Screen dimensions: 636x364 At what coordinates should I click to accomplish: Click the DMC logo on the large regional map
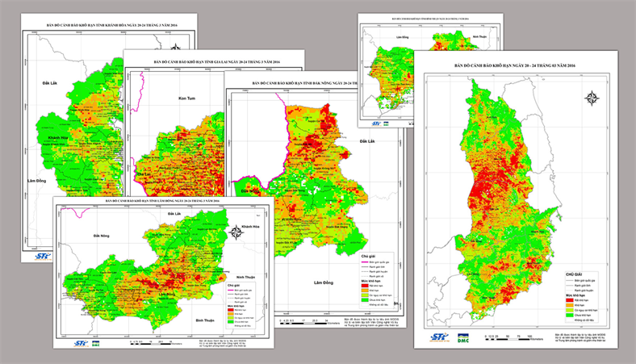[x=463, y=337]
